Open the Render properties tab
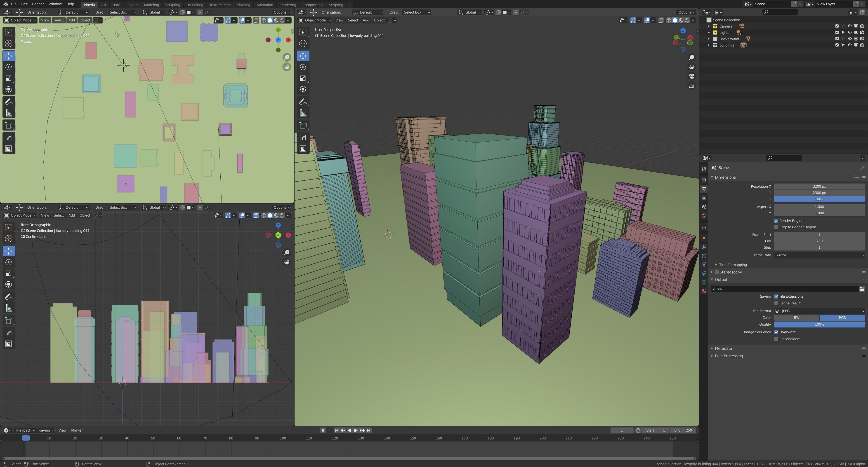Image resolution: width=868 pixels, height=467 pixels. click(x=704, y=180)
